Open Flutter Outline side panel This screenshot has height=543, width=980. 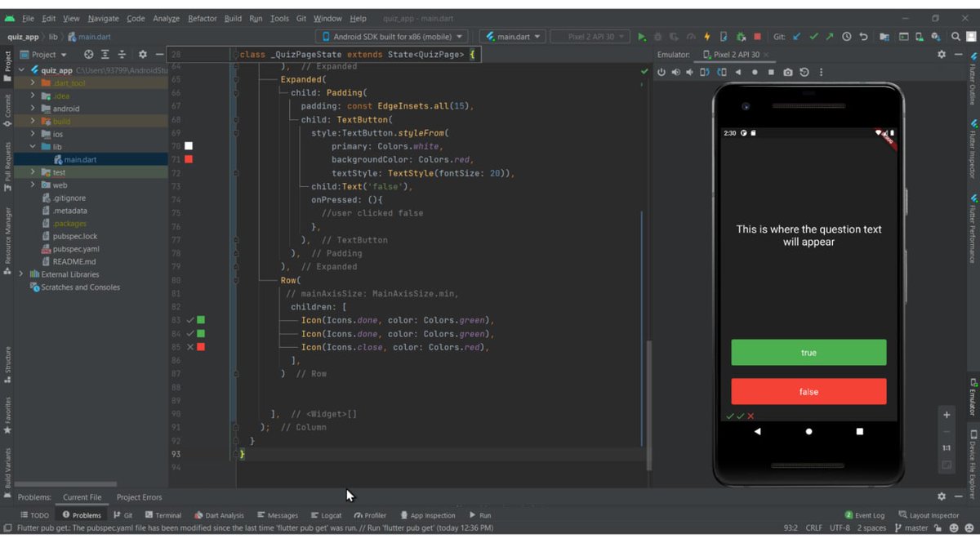click(x=973, y=80)
